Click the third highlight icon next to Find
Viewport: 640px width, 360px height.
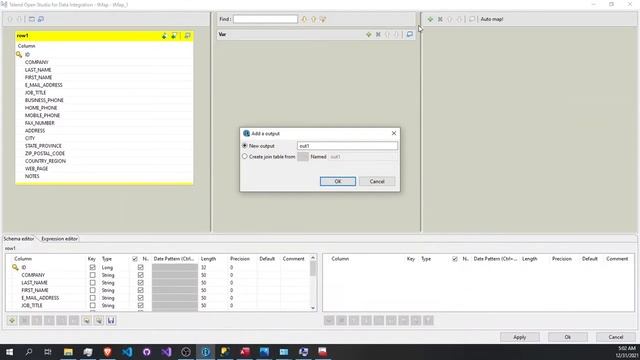pyautogui.click(x=323, y=19)
